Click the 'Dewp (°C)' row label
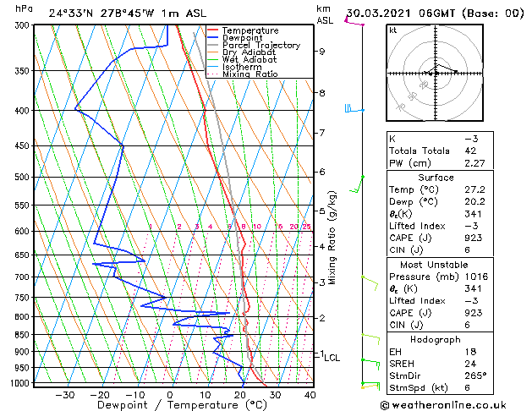Image resolution: width=532 pixels, height=411 pixels. [414, 202]
